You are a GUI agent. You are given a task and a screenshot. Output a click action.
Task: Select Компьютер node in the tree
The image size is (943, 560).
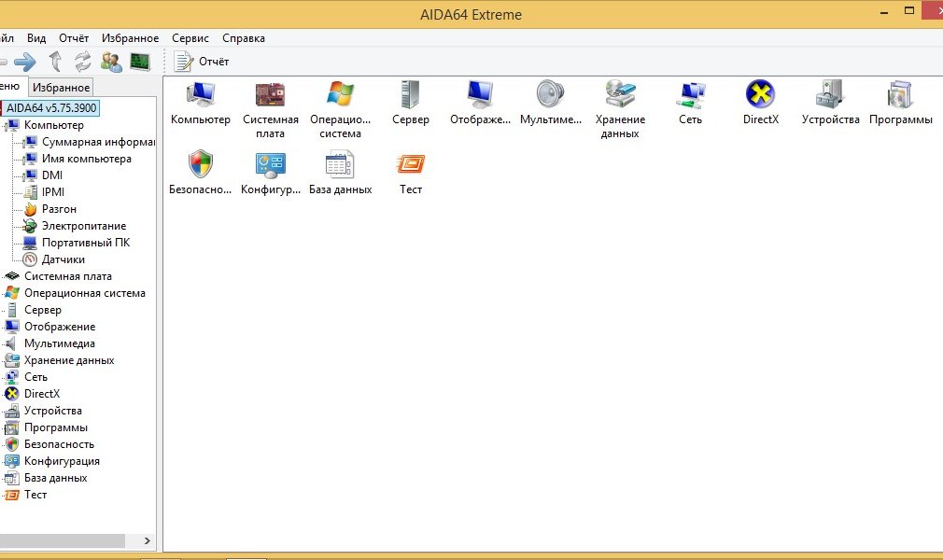pos(53,125)
